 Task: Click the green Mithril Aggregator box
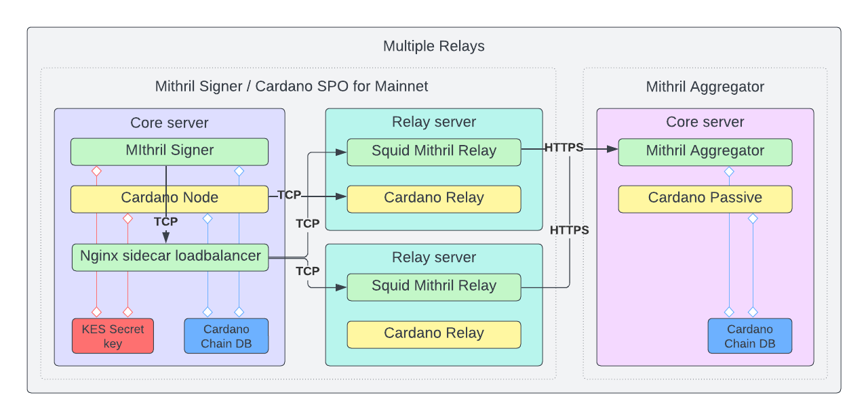pyautogui.click(x=705, y=152)
